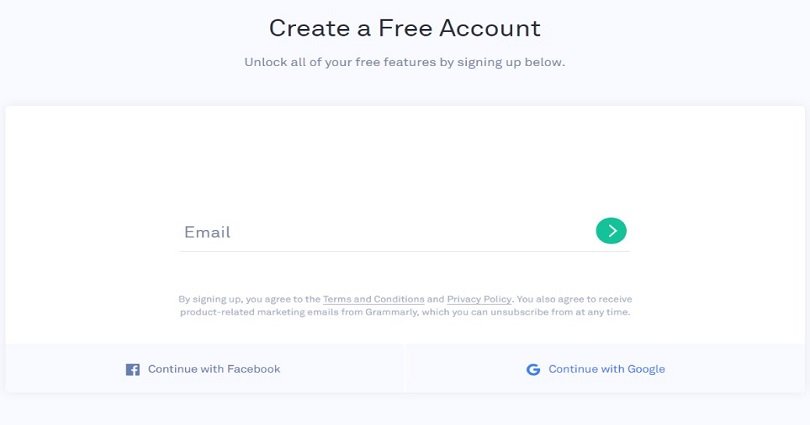This screenshot has height=425, width=810.
Task: Click the By signing up disclaimer text
Action: 405,306
